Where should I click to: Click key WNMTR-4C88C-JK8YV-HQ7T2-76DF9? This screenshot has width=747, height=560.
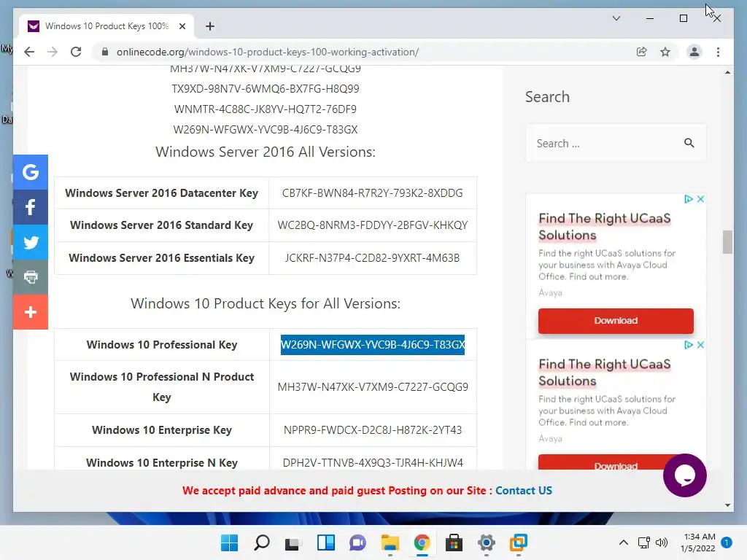pos(266,109)
